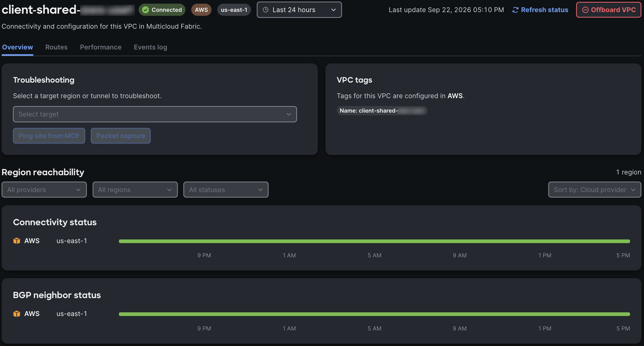Open the All regions filter
Screen dimensions: 644x346
point(135,189)
